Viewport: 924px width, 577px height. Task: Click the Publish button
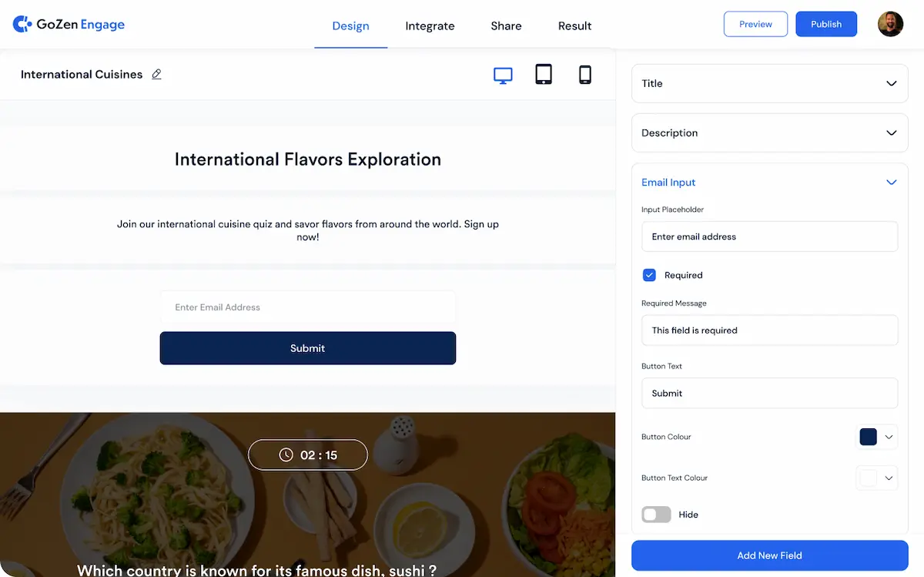[825, 24]
